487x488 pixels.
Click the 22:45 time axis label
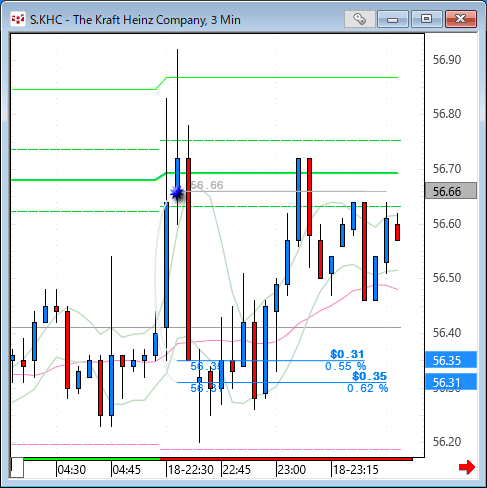point(237,470)
